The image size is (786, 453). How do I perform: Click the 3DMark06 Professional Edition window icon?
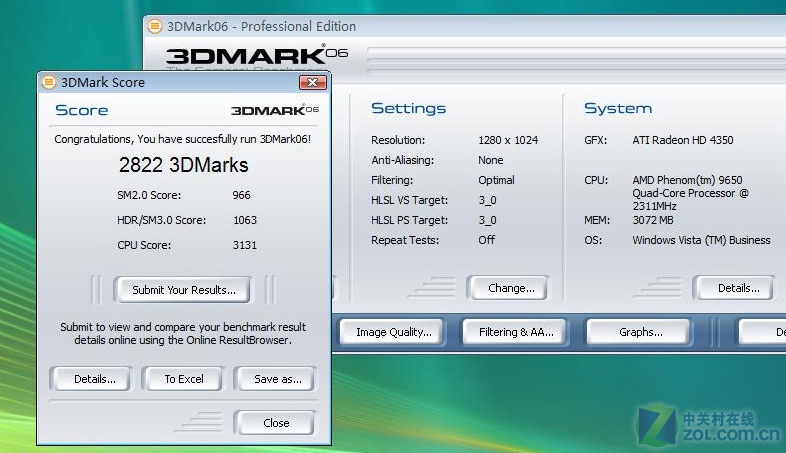point(155,26)
